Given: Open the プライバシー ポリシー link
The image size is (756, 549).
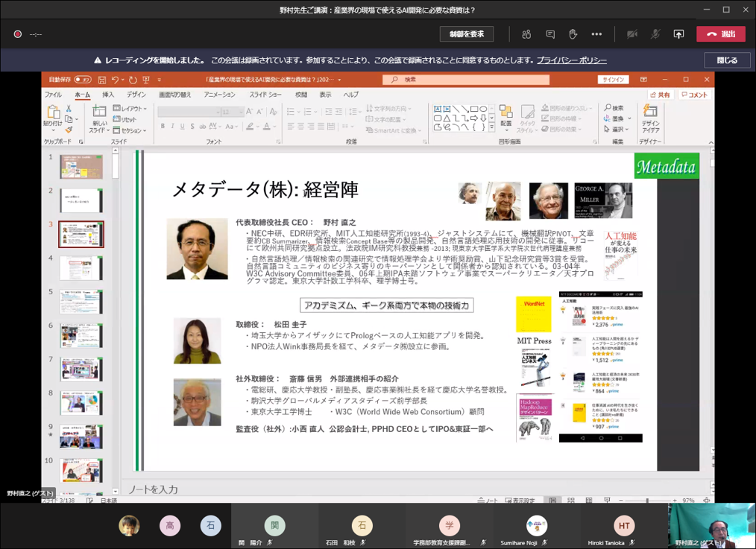Looking at the screenshot, I should pyautogui.click(x=571, y=60).
